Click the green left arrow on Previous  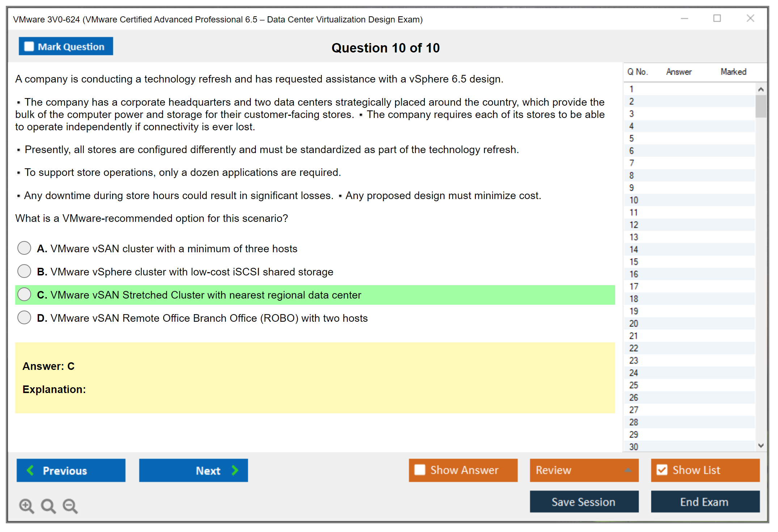30,470
